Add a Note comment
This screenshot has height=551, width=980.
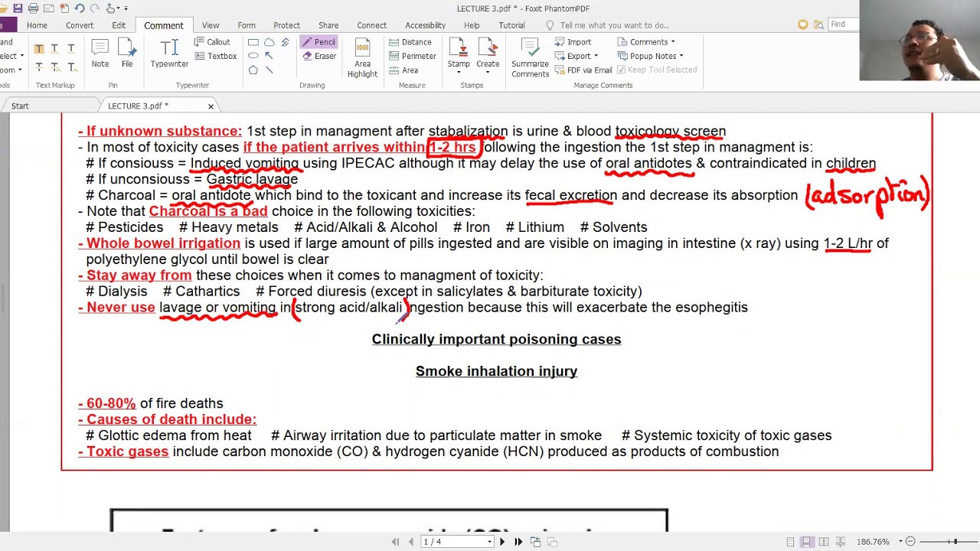coord(100,54)
